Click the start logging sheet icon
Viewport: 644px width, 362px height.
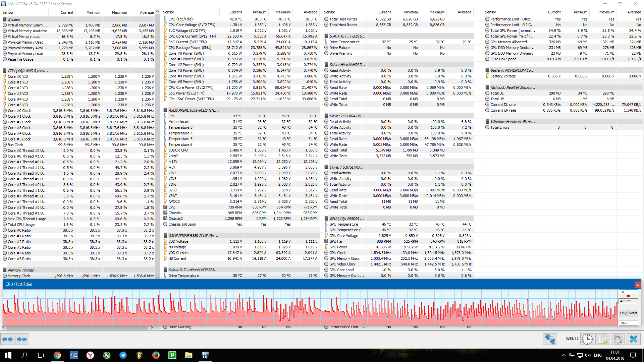click(603, 339)
